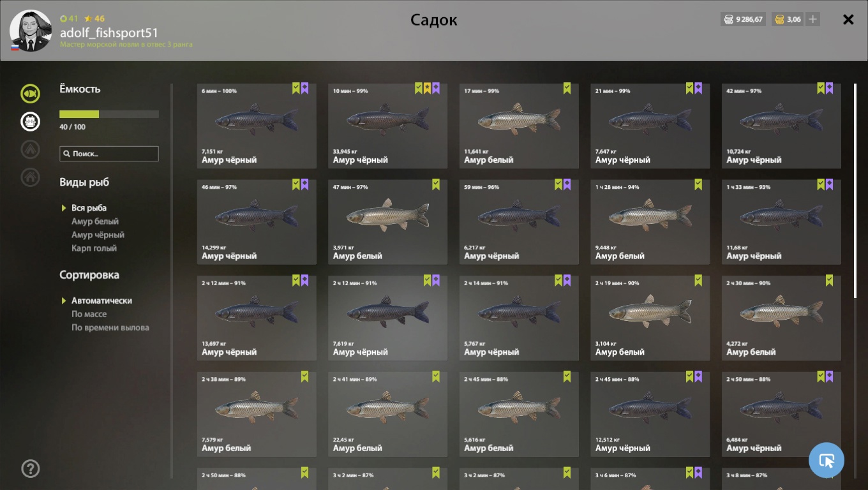Toggle green mark on 7,151 kg Амур чёрный
868x490 pixels.
(x=296, y=88)
